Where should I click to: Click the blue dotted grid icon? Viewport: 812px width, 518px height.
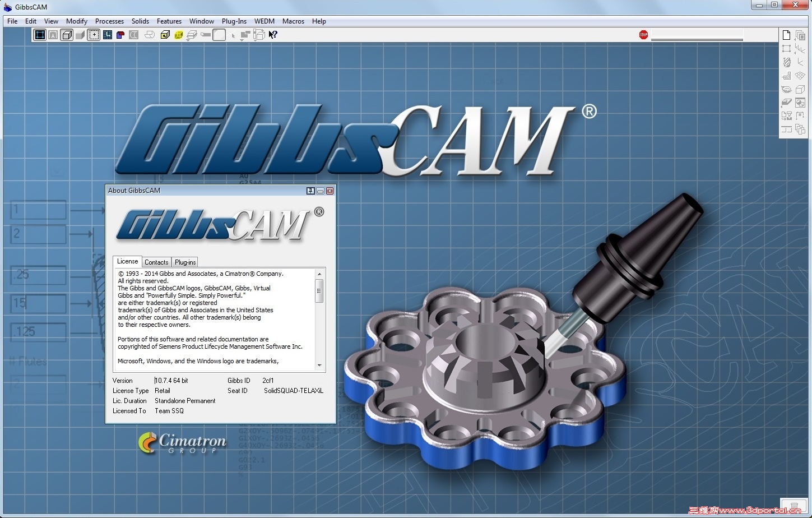point(107,35)
